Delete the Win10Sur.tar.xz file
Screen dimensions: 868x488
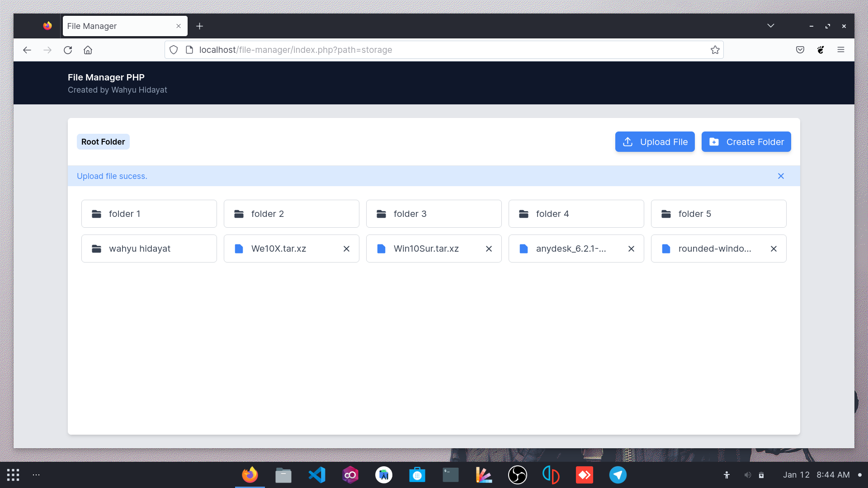[x=489, y=249]
